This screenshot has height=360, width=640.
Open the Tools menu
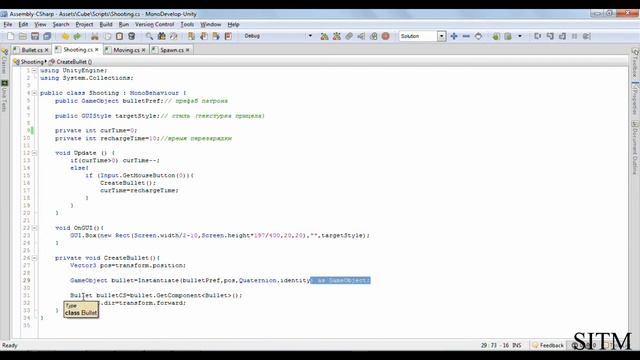pos(187,24)
